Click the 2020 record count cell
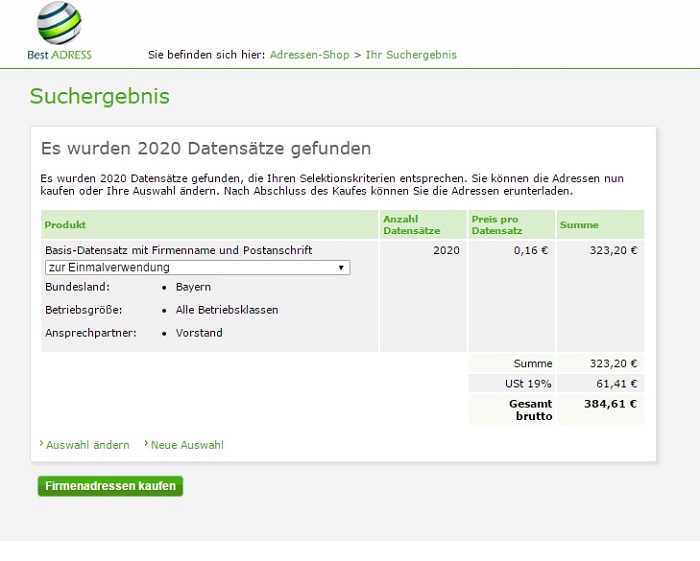Image resolution: width=700 pixels, height=561 pixels. tap(446, 250)
